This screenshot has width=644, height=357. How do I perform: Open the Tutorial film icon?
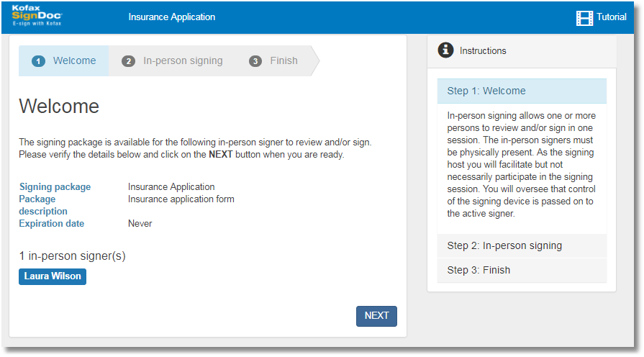pos(584,18)
